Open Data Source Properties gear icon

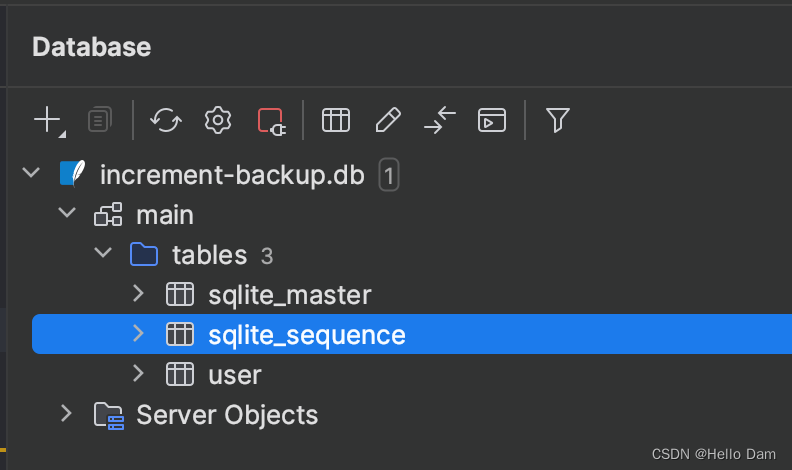[x=218, y=120]
